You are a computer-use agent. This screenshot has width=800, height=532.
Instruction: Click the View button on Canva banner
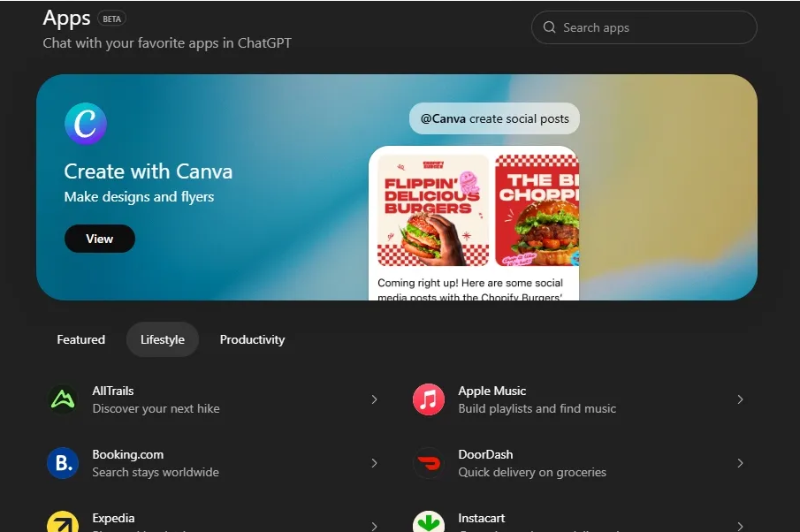coord(99,239)
